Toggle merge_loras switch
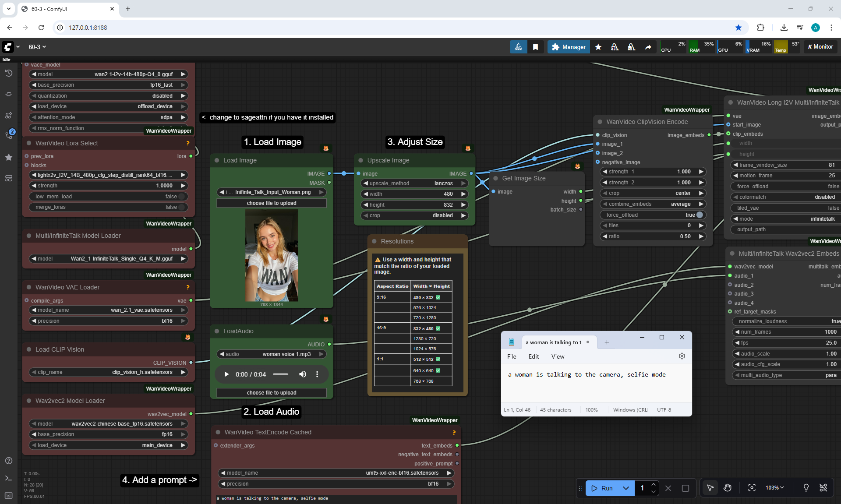This screenshot has height=504, width=841. (181, 207)
